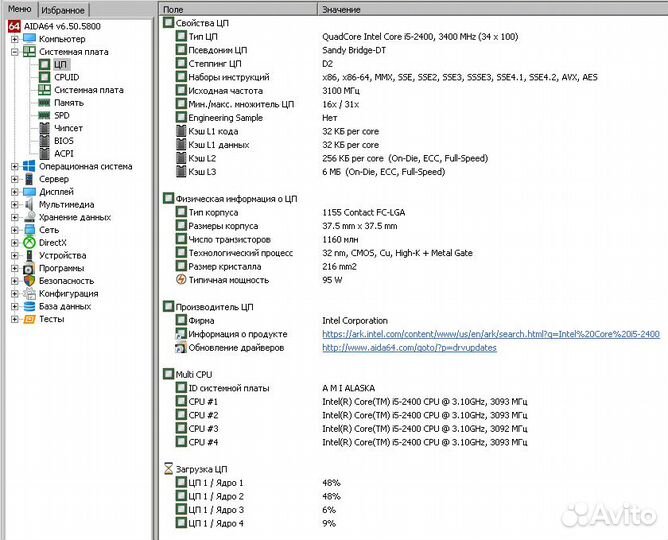The height and width of the screenshot is (540, 668).
Task: Click the BIOS chip icon
Action: coord(44,141)
